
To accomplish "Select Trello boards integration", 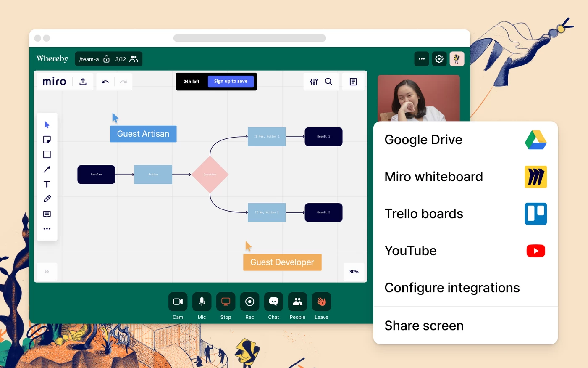I will coord(465,214).
